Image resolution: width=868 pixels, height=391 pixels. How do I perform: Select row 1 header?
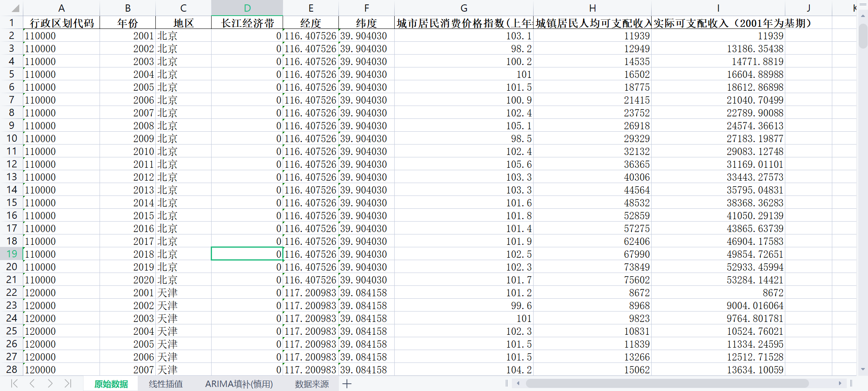[12, 23]
